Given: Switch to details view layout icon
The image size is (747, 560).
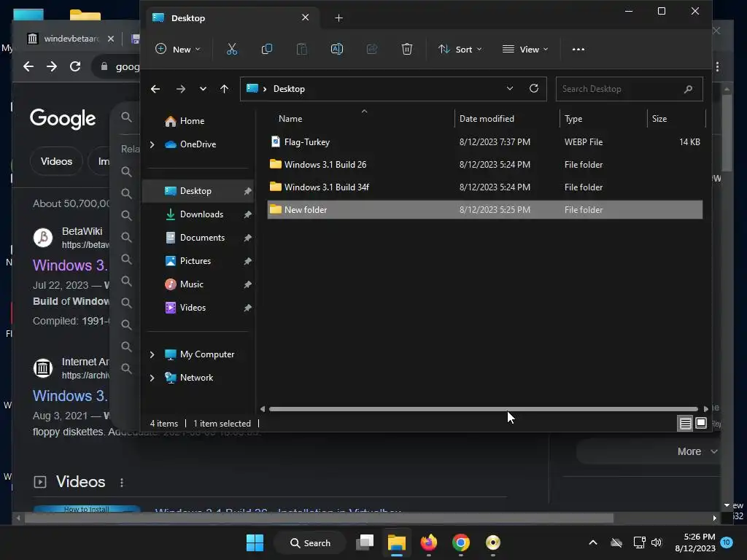Looking at the screenshot, I should (685, 423).
